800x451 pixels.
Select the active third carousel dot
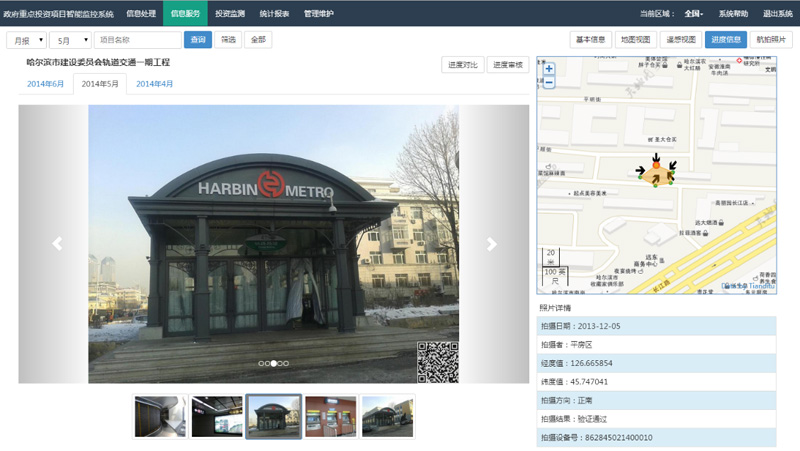(x=274, y=363)
